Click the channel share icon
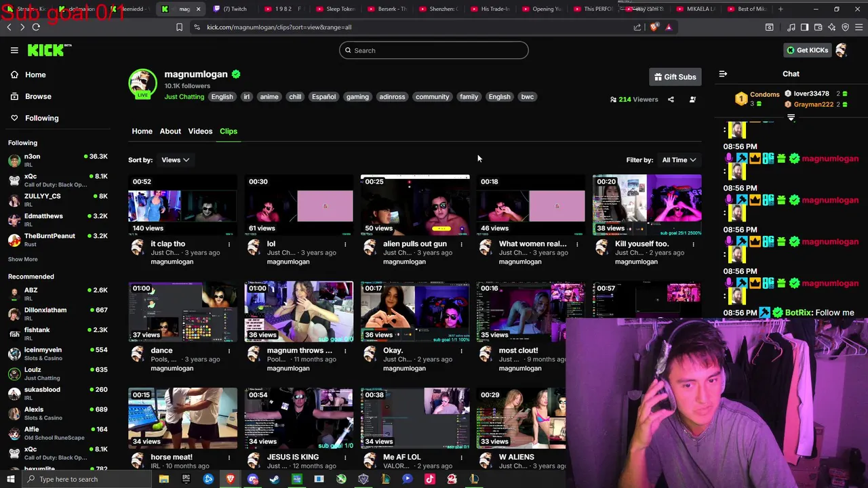Image resolution: width=868 pixels, height=488 pixels. 671,100
